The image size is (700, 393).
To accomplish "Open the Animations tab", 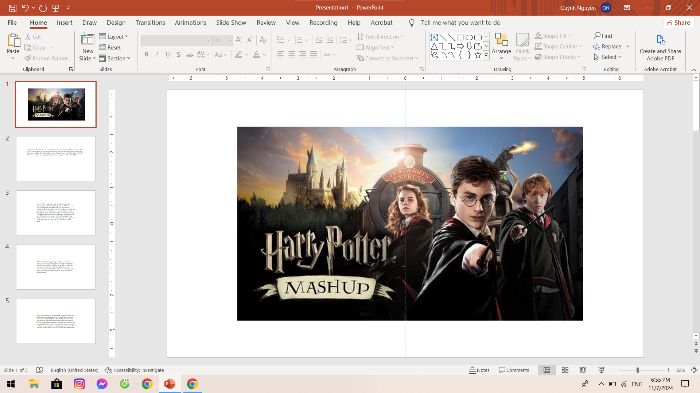I will [190, 22].
